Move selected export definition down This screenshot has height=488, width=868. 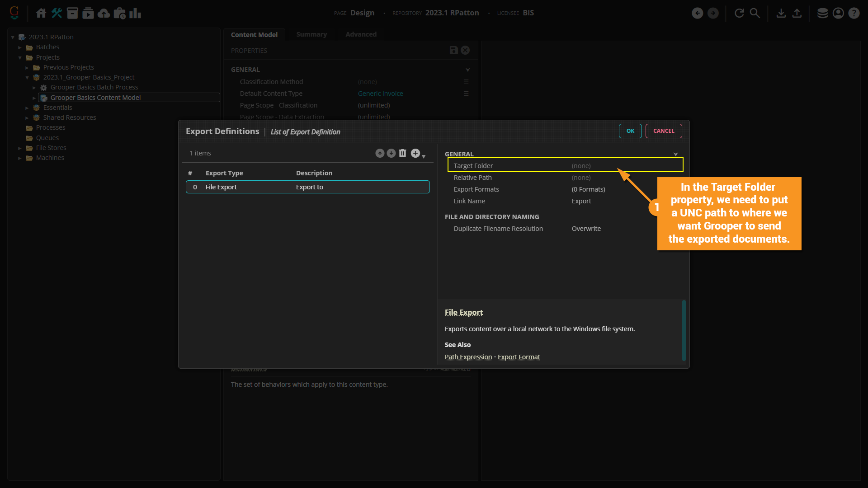pos(391,154)
